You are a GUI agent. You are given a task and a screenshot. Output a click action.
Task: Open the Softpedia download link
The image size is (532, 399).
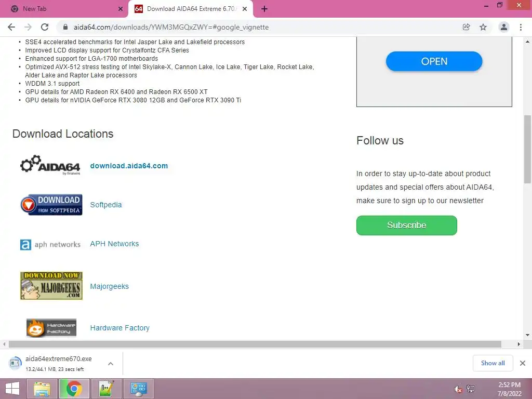tap(106, 205)
